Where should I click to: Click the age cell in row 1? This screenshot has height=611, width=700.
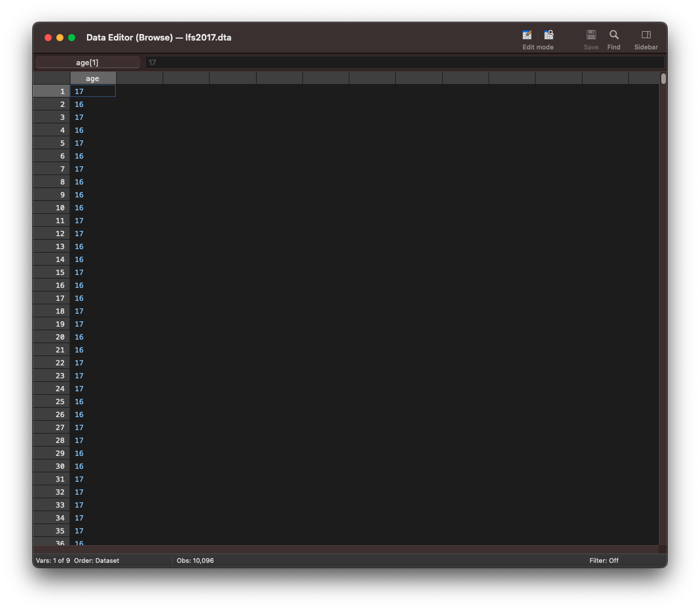93,92
